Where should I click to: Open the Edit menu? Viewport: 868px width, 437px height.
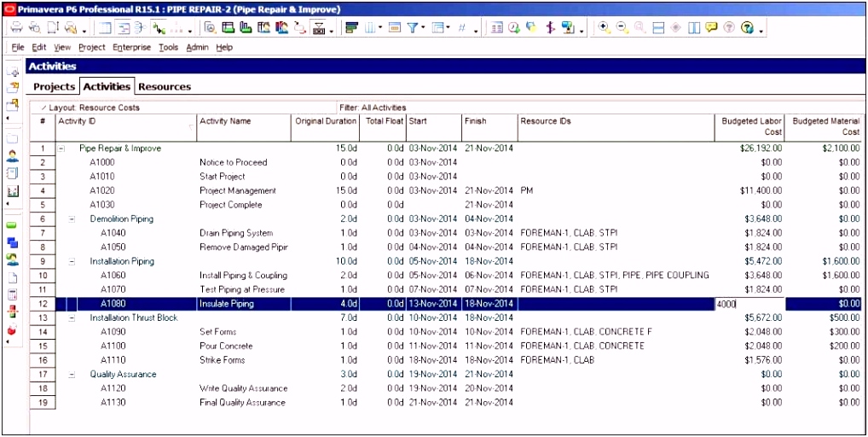(x=38, y=48)
